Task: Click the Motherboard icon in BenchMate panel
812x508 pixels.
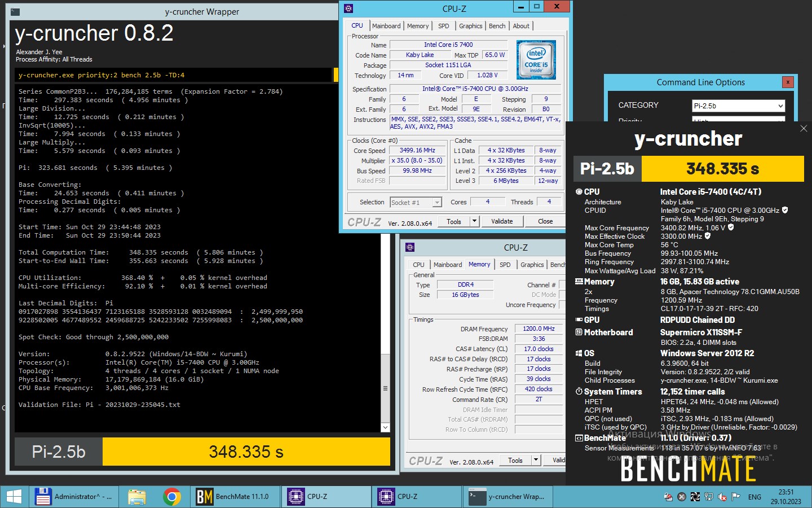Action: [x=579, y=332]
